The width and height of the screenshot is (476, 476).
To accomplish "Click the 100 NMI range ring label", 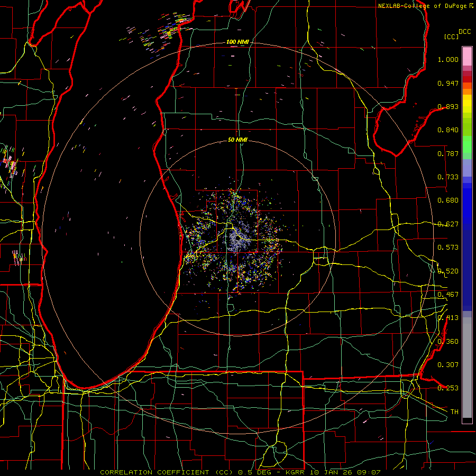I will point(237,42).
